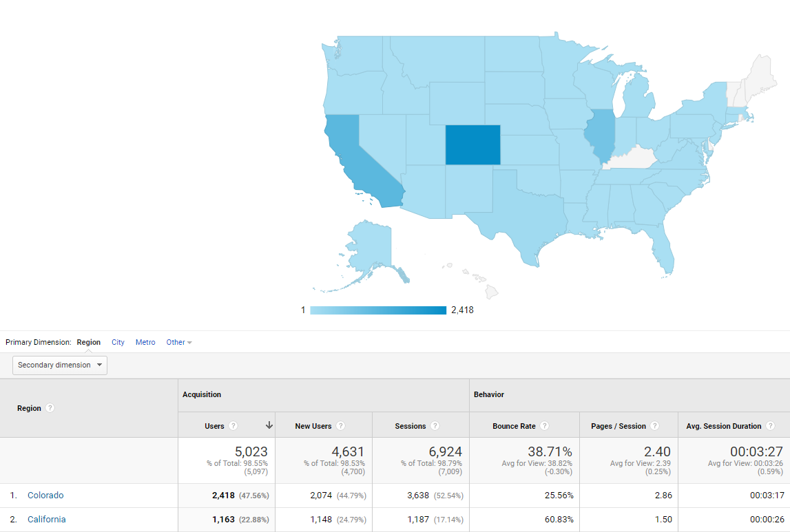Sort table by Sessions column header

coord(410,426)
